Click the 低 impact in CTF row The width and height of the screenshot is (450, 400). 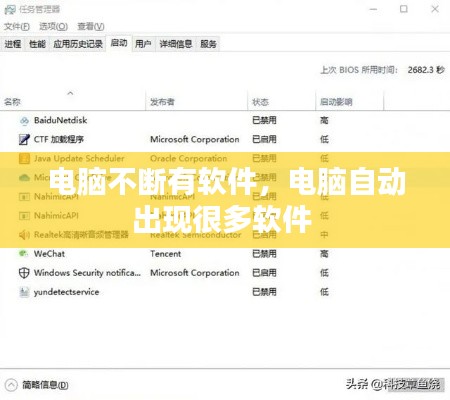pyautogui.click(x=324, y=139)
